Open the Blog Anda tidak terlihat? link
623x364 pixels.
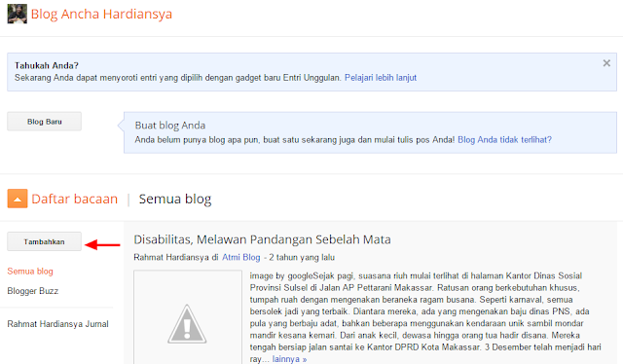[x=504, y=140]
